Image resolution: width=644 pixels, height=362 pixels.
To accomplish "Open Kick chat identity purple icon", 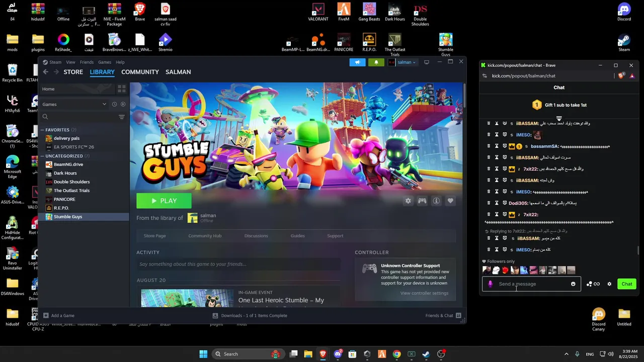I will point(491,284).
